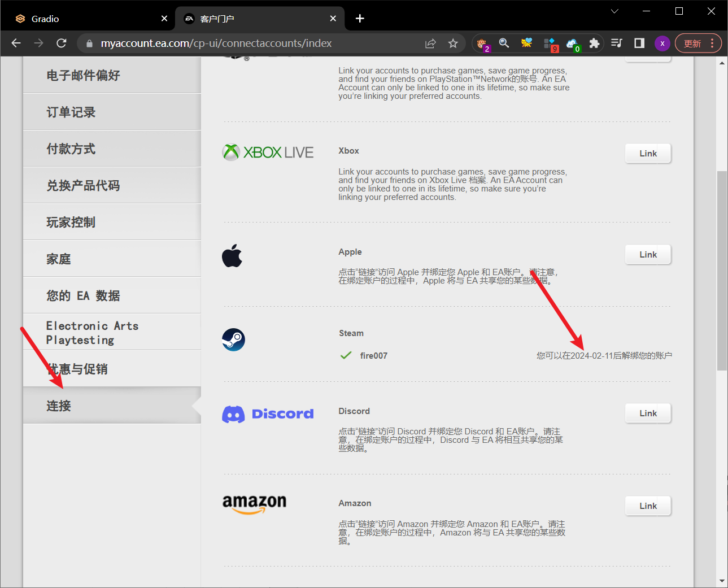Click the green checkmark beside fire007
The width and height of the screenshot is (728, 588).
click(x=346, y=355)
